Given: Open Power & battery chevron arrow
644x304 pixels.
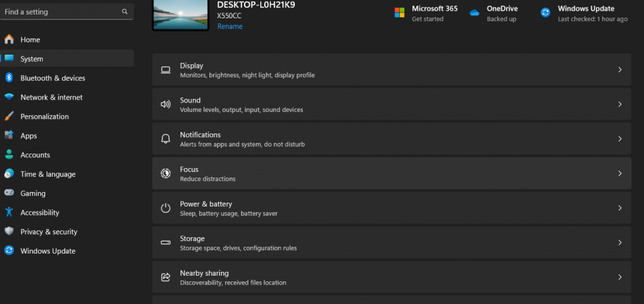Looking at the screenshot, I should (619, 208).
